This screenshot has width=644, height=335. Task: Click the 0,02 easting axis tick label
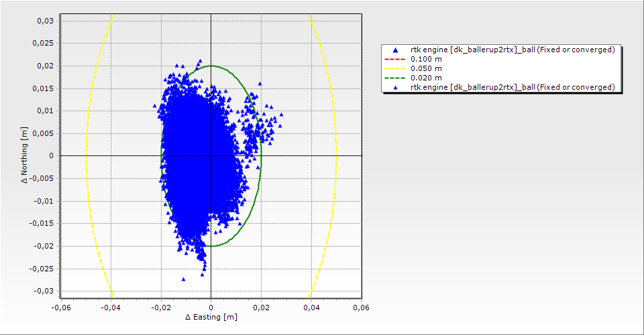[261, 308]
